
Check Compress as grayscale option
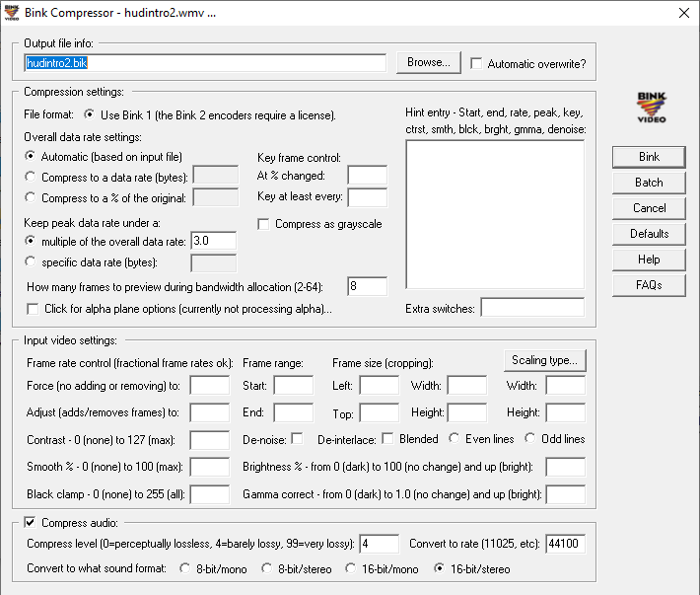(263, 224)
